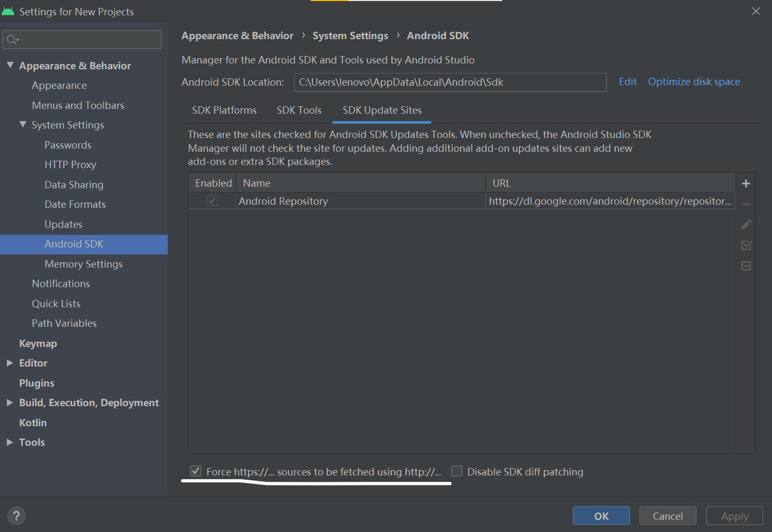Click the search magnifier icon in sidebar
This screenshot has width=772, height=532.
pos(12,40)
